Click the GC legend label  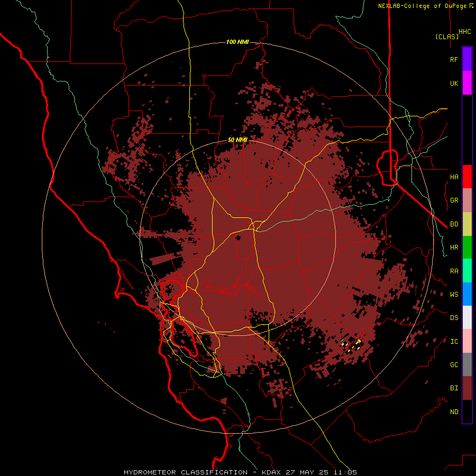tap(454, 365)
